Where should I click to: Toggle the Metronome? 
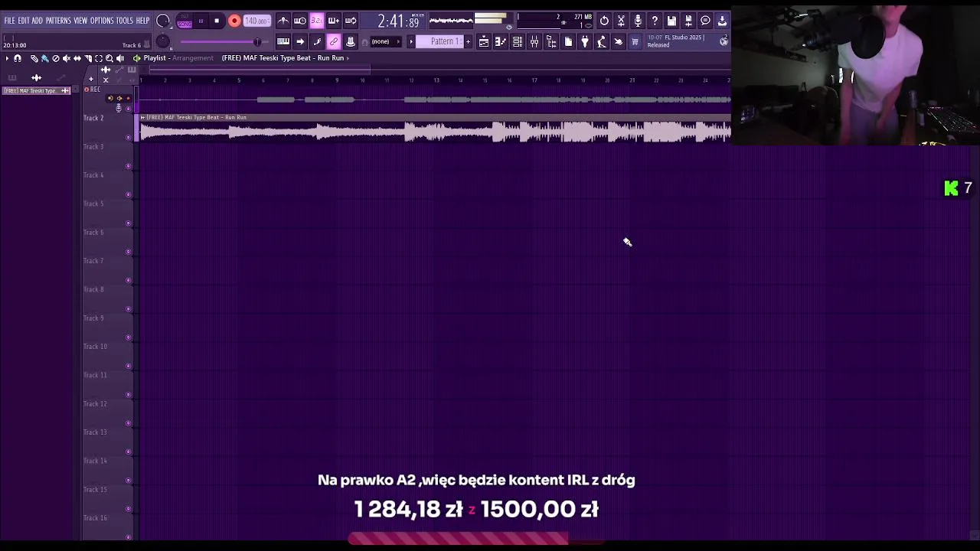[x=283, y=21]
